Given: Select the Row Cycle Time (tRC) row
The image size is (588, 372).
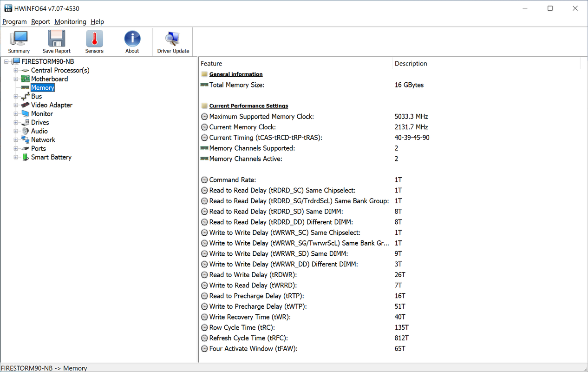Looking at the screenshot, I should pyautogui.click(x=390, y=328).
